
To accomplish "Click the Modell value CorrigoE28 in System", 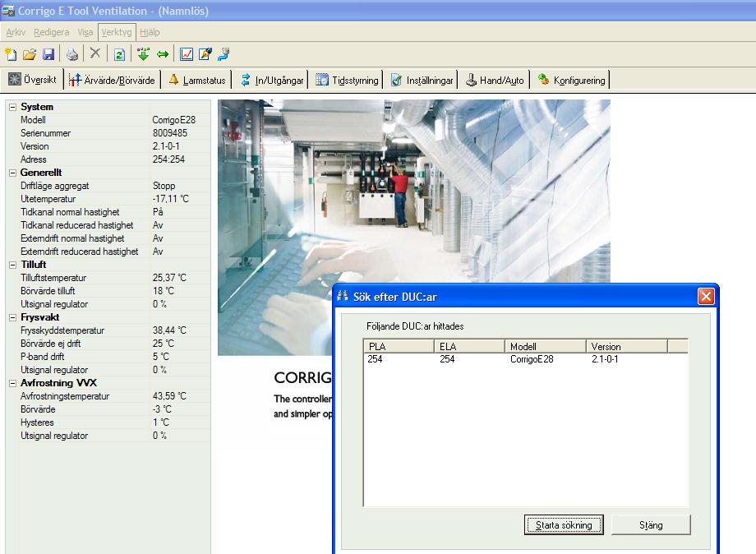I will pos(173,120).
